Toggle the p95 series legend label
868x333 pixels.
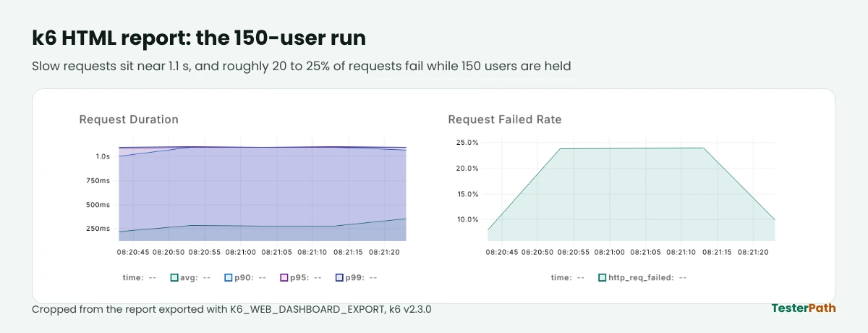point(299,277)
